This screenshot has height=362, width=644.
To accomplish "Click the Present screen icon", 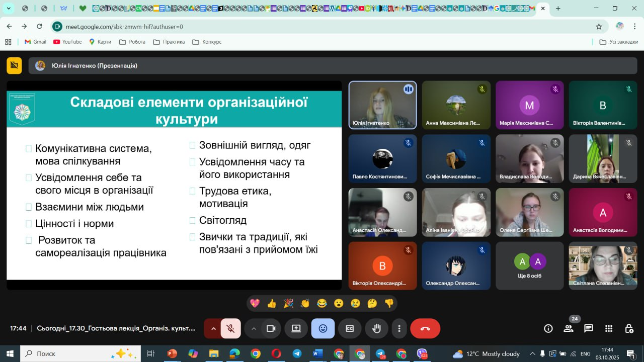I will coord(296,329).
